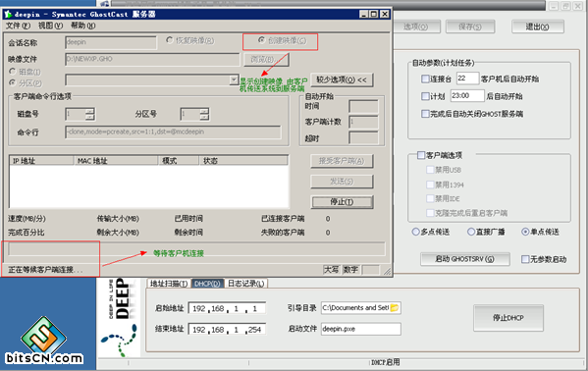This screenshot has height=371, width=588.
Task: Click the schedule time field 23:00
Action: [467, 95]
